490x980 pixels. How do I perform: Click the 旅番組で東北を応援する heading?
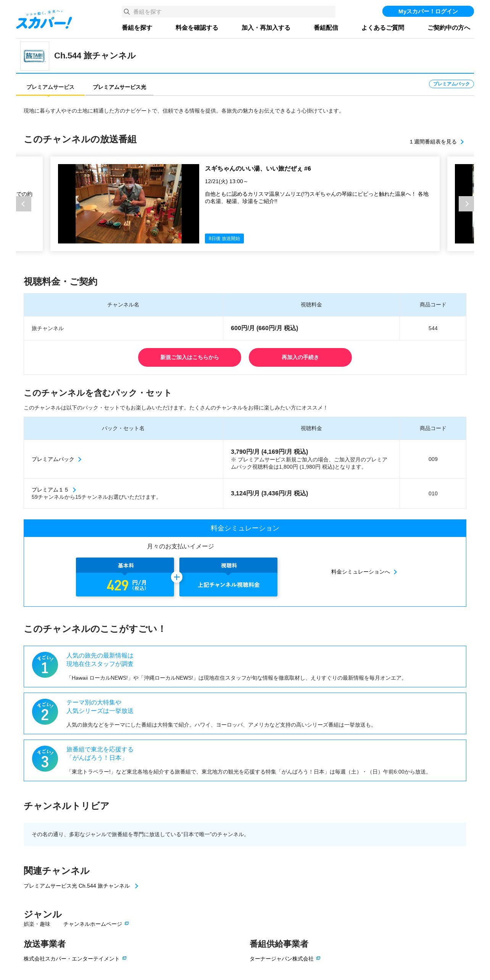click(100, 750)
